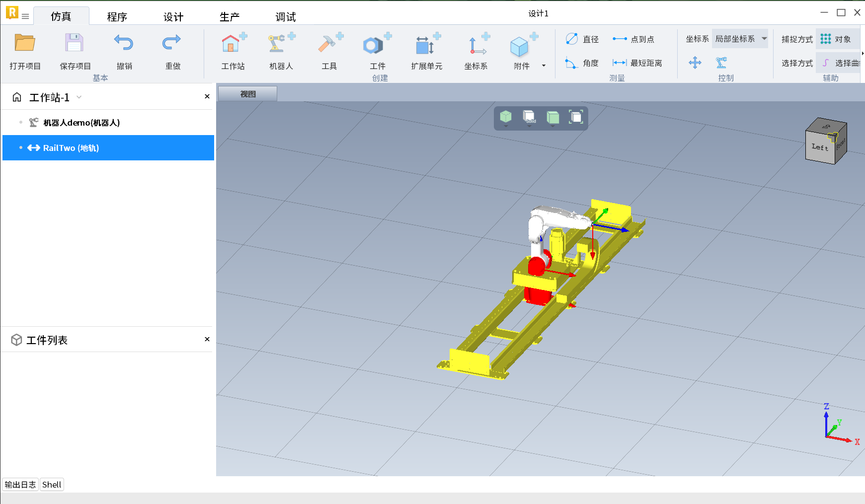The height and width of the screenshot is (504, 865).
Task: Click the Open Project folder icon
Action: [x=24, y=44]
